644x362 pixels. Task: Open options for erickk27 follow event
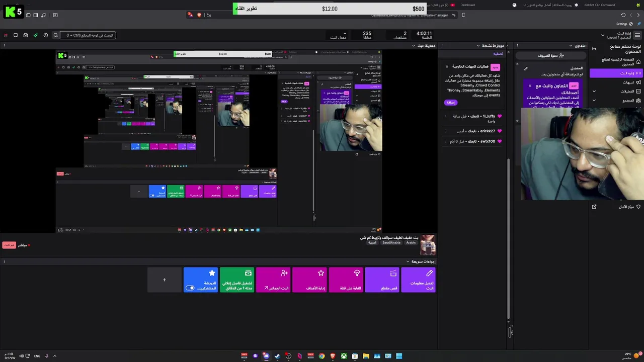445,131
